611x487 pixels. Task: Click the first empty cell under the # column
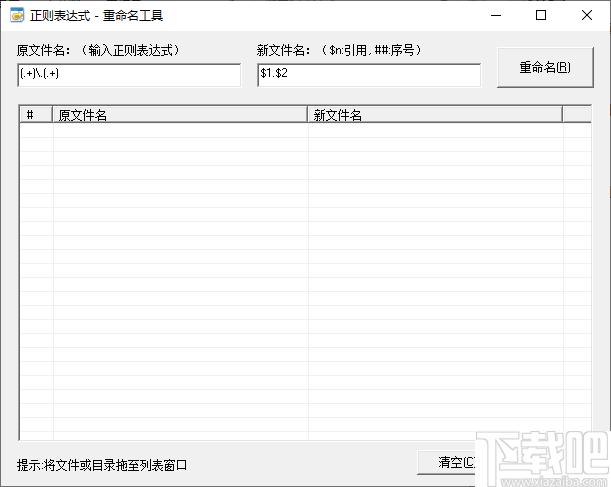pos(36,131)
